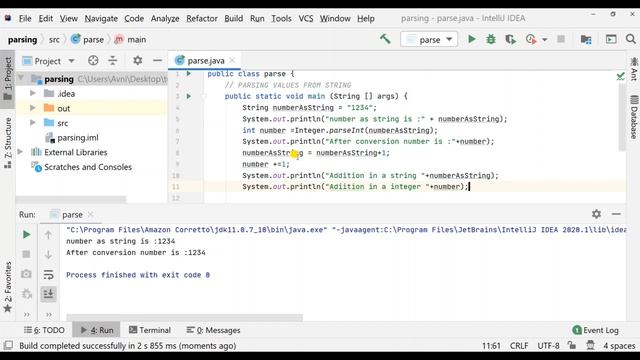Viewport: 640px width, 360px height.
Task: Toggle the Structure tool window side tab
Action: [8, 143]
